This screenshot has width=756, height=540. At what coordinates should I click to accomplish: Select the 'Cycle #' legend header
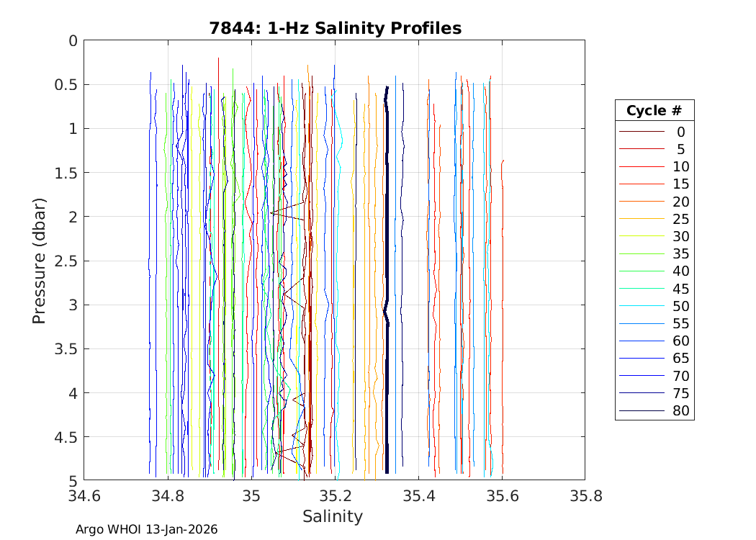[654, 111]
